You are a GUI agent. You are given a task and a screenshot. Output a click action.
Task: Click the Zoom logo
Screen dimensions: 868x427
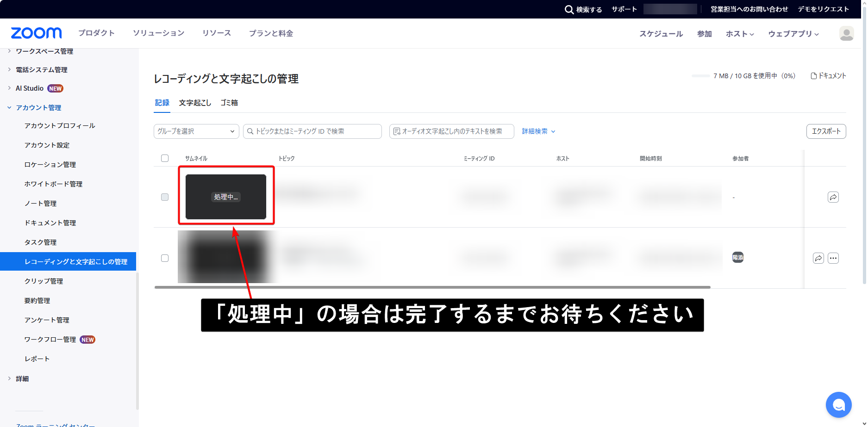[36, 33]
